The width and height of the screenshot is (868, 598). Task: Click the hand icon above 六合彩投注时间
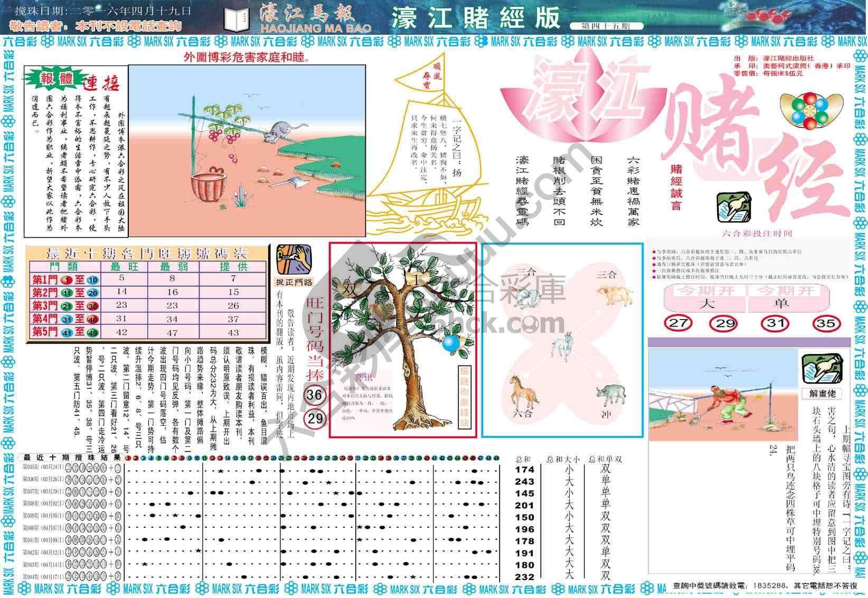pos(733,208)
